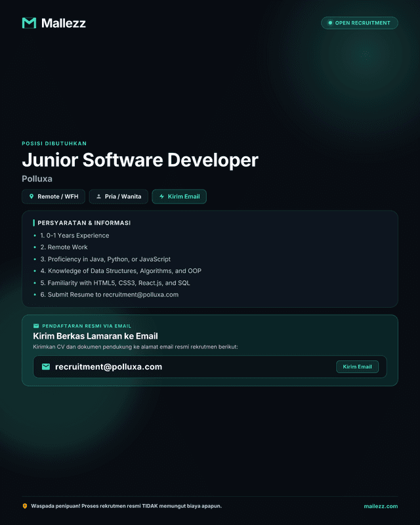Click the Junior Software Developer title
The image size is (420, 525).
click(x=140, y=159)
